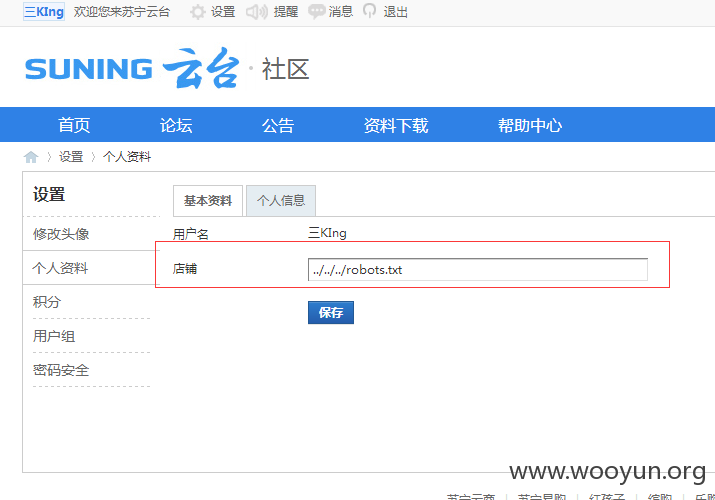Click the settings gear icon in top bar
This screenshot has height=500, width=715.
[197, 12]
